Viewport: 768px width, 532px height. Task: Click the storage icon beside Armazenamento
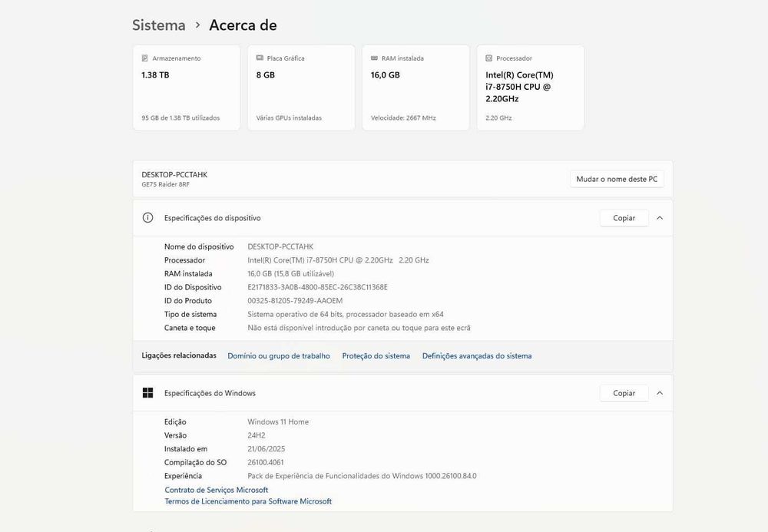[144, 58]
